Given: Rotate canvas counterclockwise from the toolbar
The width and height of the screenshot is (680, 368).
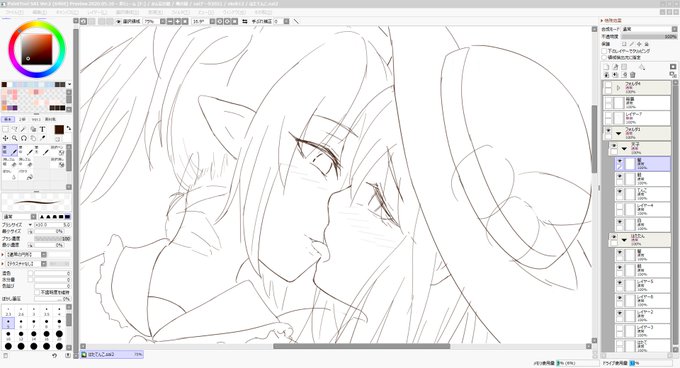Looking at the screenshot, I should (219, 21).
